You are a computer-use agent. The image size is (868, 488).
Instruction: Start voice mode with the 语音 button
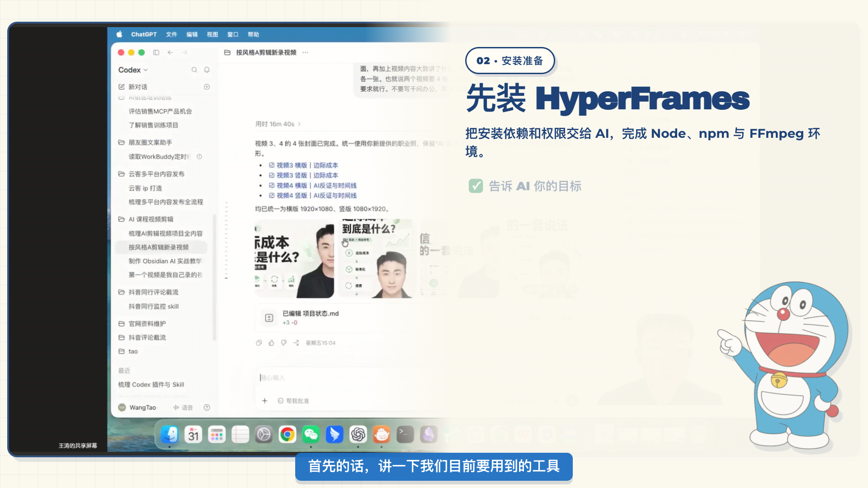(183, 407)
